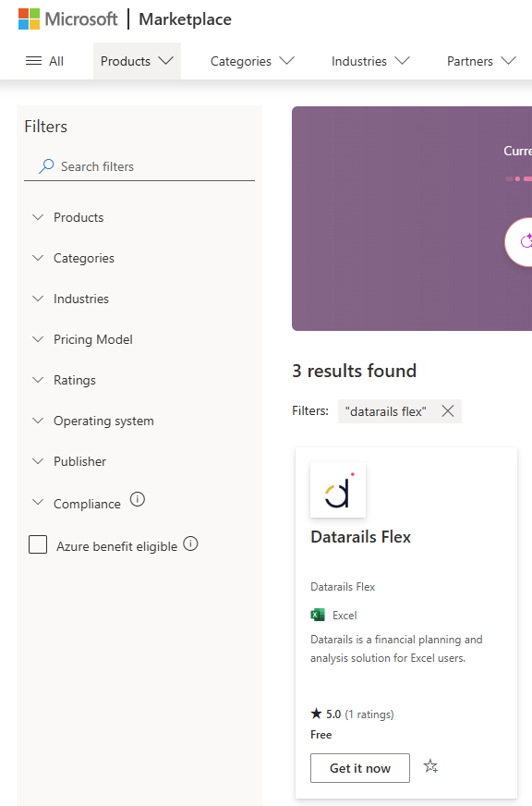Click the Excel icon on the card

click(318, 615)
